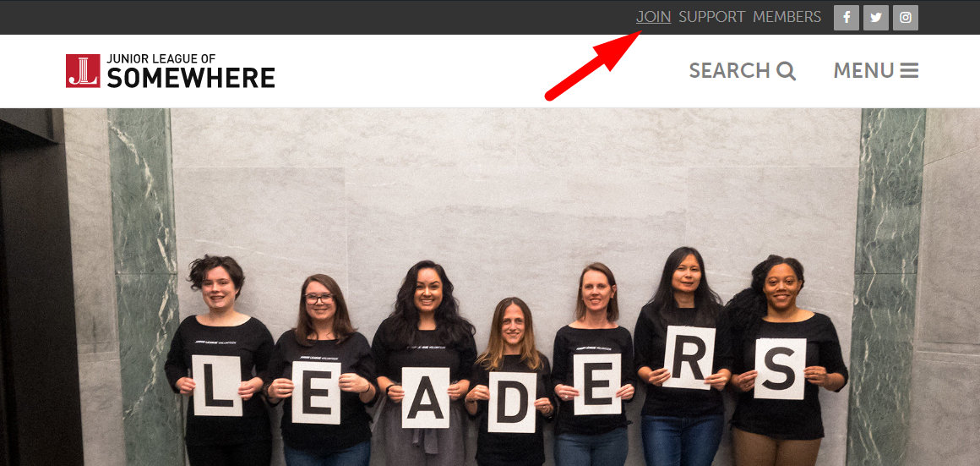Click the E sign between D and R
This screenshot has width=980, height=466.
pos(597,384)
